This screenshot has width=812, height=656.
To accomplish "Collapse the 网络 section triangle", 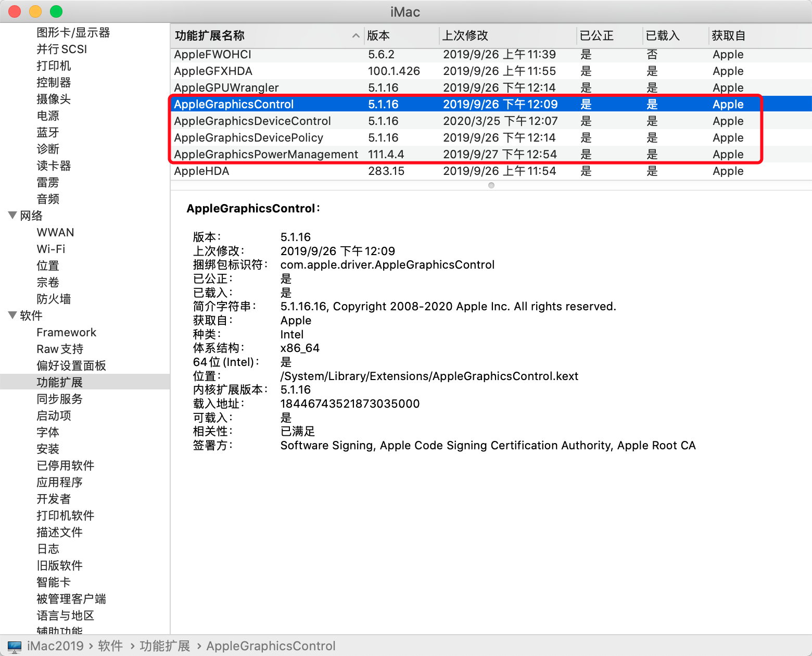I will click(12, 215).
